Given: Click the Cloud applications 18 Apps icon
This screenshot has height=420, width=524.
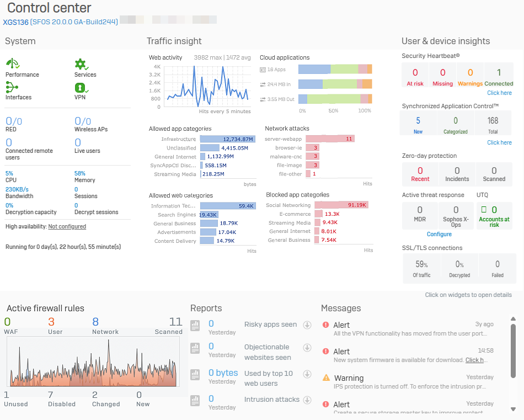Looking at the screenshot, I should (x=263, y=70).
